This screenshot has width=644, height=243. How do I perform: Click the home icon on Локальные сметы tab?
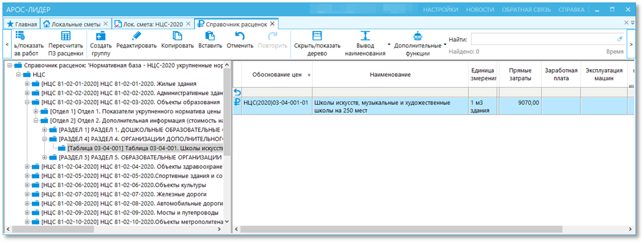[x=47, y=24]
